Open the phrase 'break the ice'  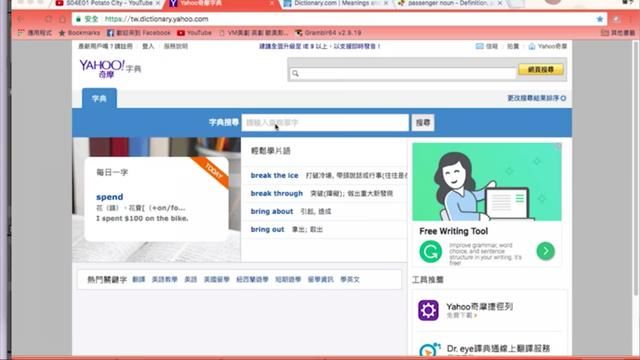(x=274, y=175)
